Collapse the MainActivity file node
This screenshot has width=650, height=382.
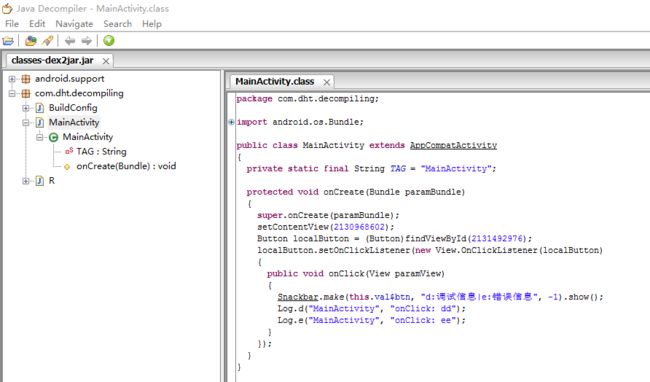click(x=26, y=123)
